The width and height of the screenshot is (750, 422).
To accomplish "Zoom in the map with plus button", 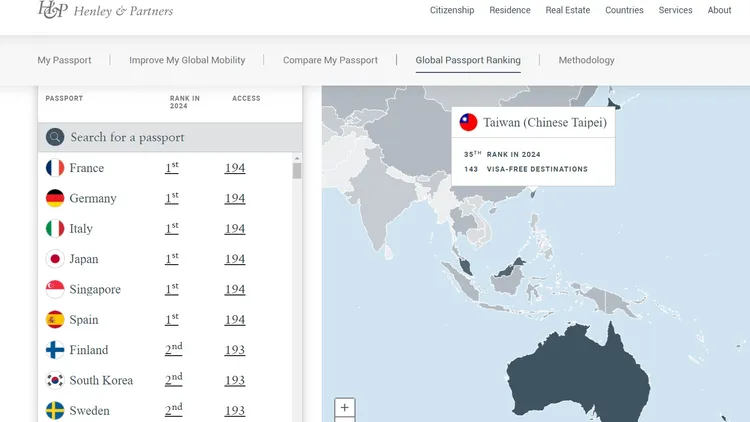I will point(344,408).
